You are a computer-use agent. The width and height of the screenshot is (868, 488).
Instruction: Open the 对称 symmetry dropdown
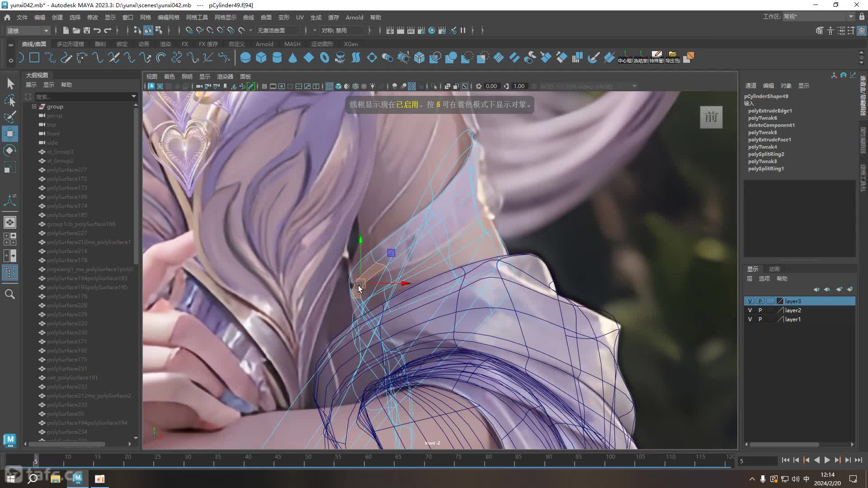click(x=342, y=30)
